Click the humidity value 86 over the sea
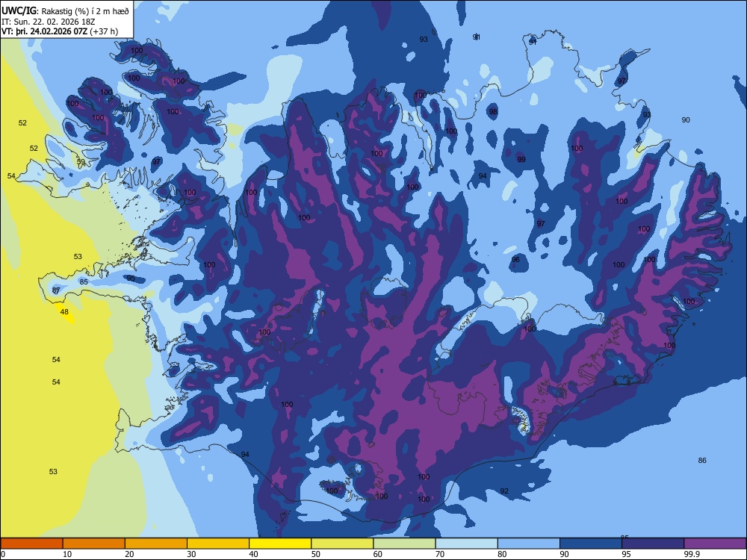747x560 pixels. [702, 461]
